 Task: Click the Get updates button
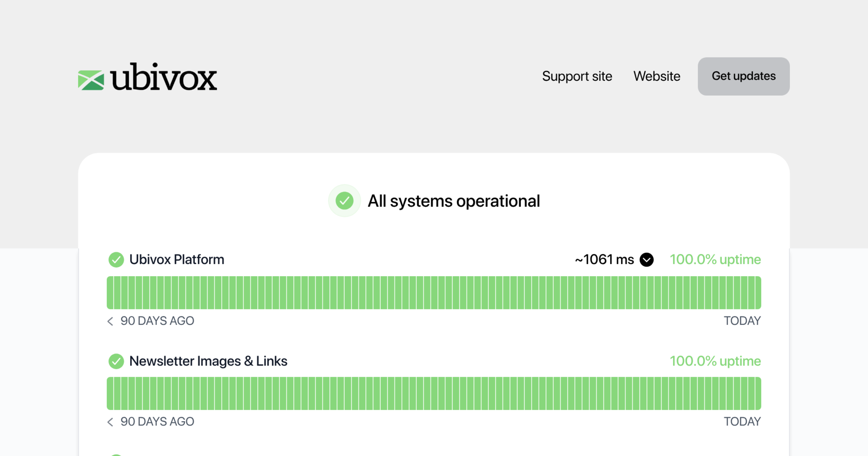point(744,76)
